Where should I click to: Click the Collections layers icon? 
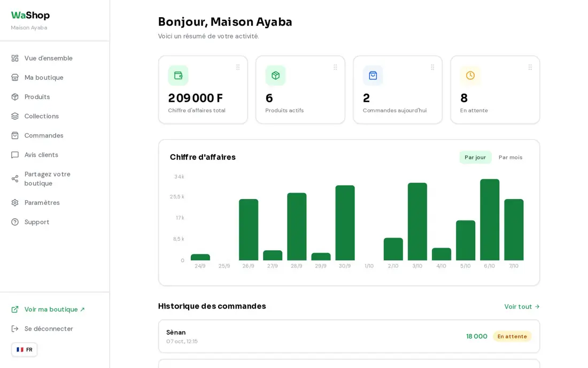[15, 116]
